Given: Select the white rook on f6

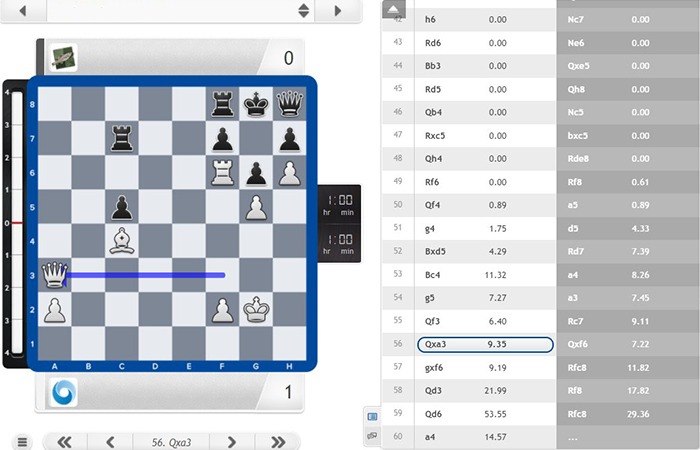Looking at the screenshot, I should click(222, 173).
